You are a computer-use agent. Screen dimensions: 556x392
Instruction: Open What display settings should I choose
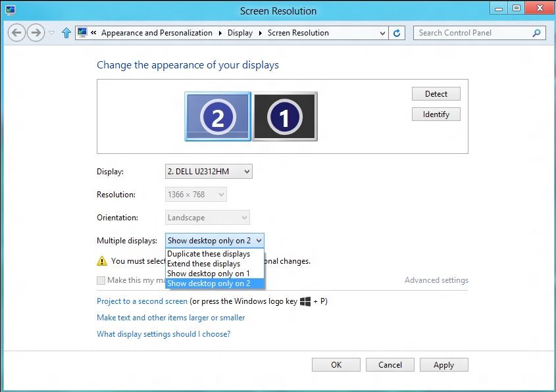click(163, 334)
